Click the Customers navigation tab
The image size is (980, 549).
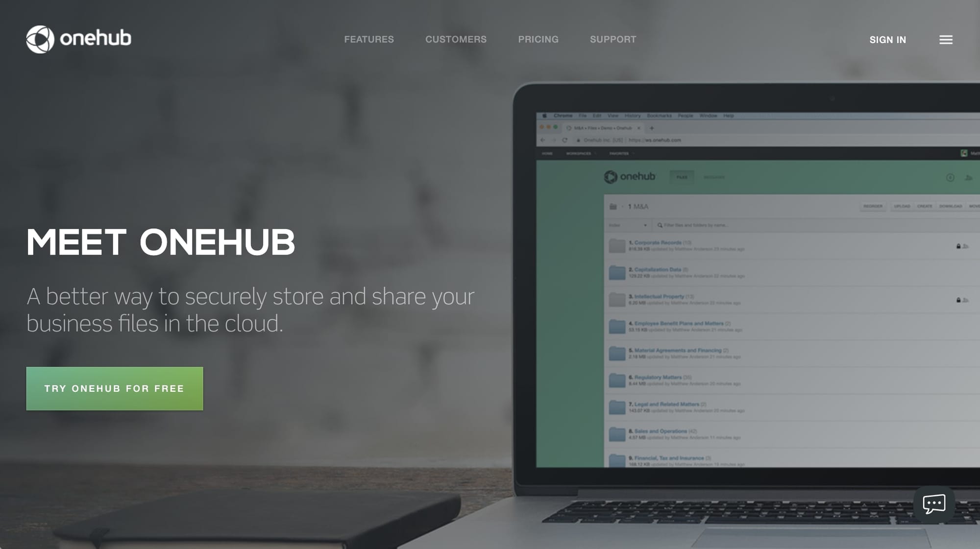[456, 39]
